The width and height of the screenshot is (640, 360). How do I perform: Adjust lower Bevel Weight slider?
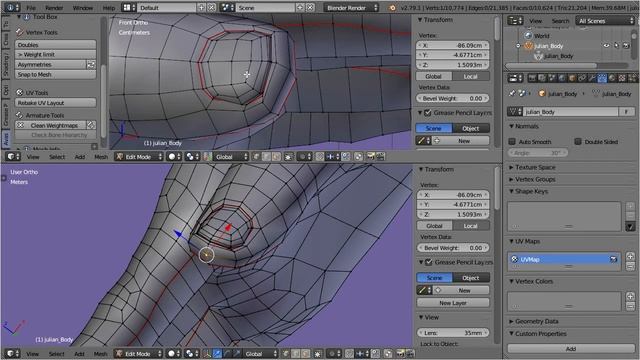pos(454,248)
